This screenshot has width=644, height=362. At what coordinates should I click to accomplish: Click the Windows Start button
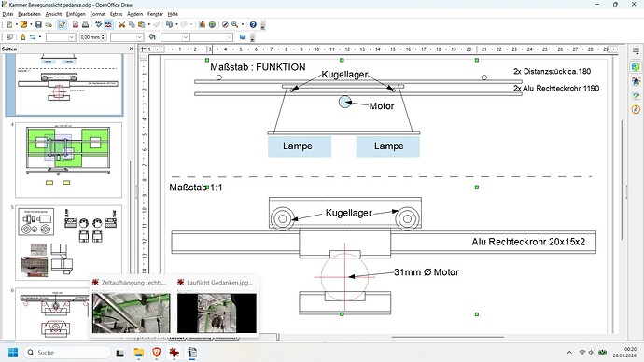click(x=13, y=353)
